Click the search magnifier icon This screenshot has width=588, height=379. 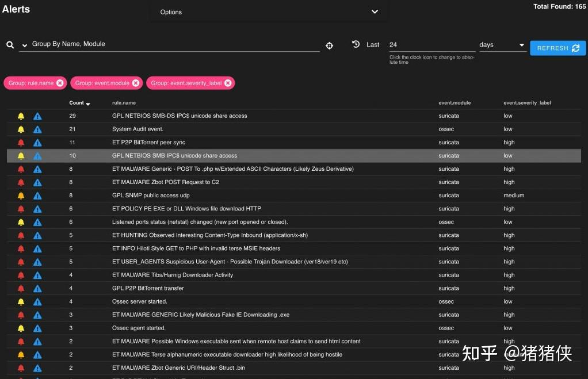[x=10, y=45]
